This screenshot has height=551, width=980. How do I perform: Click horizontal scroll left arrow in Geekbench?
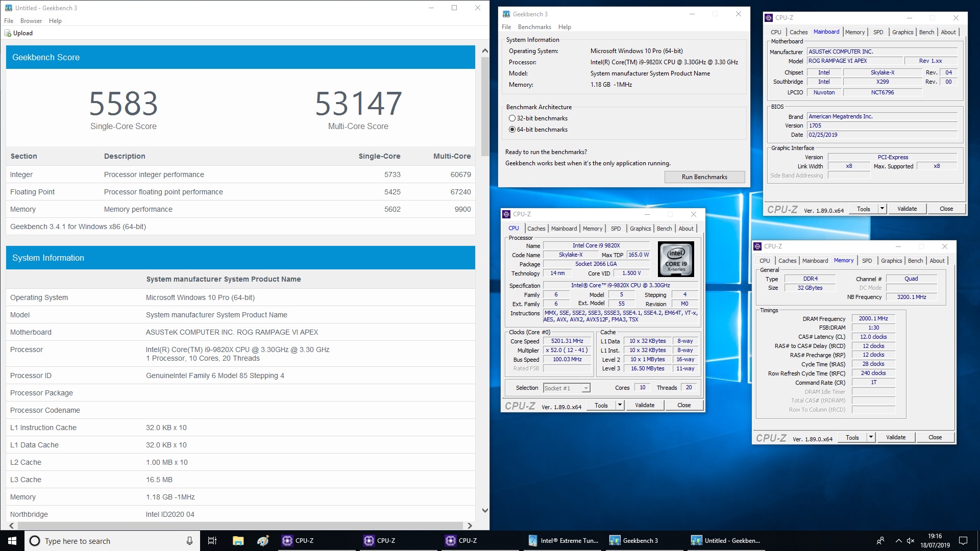click(11, 525)
